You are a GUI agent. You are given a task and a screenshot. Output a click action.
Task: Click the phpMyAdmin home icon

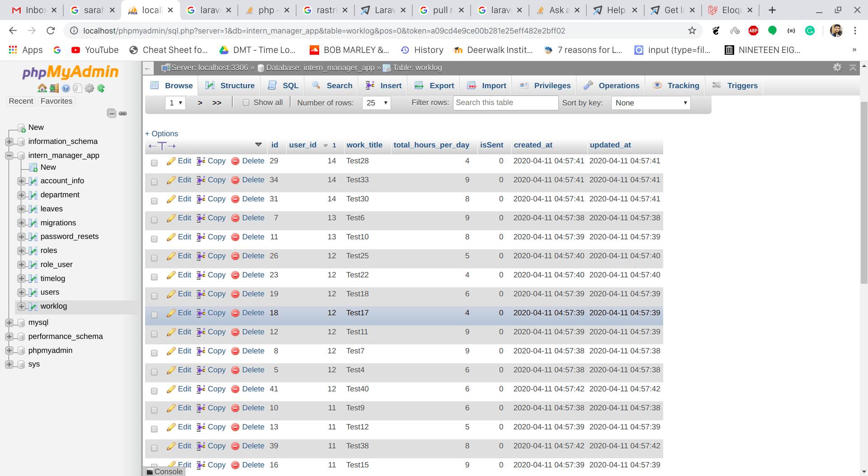(42, 88)
